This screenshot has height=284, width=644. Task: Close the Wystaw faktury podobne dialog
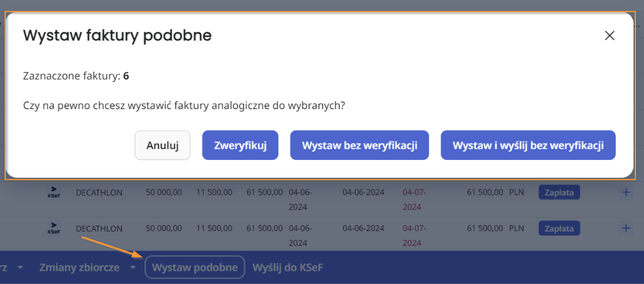point(609,36)
